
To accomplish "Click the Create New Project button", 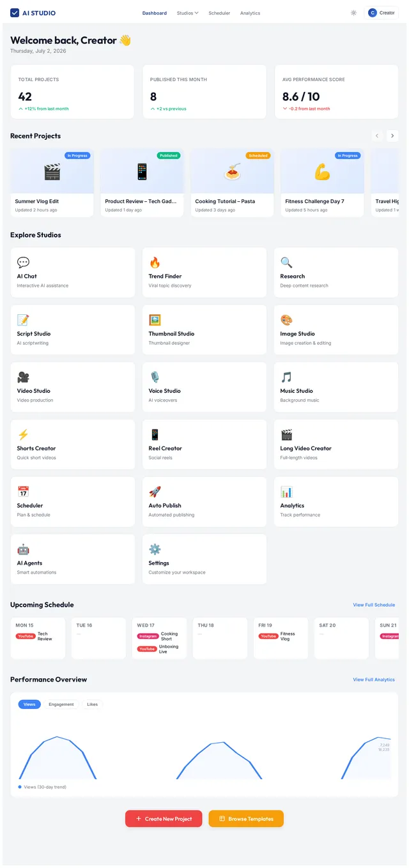I will [164, 819].
